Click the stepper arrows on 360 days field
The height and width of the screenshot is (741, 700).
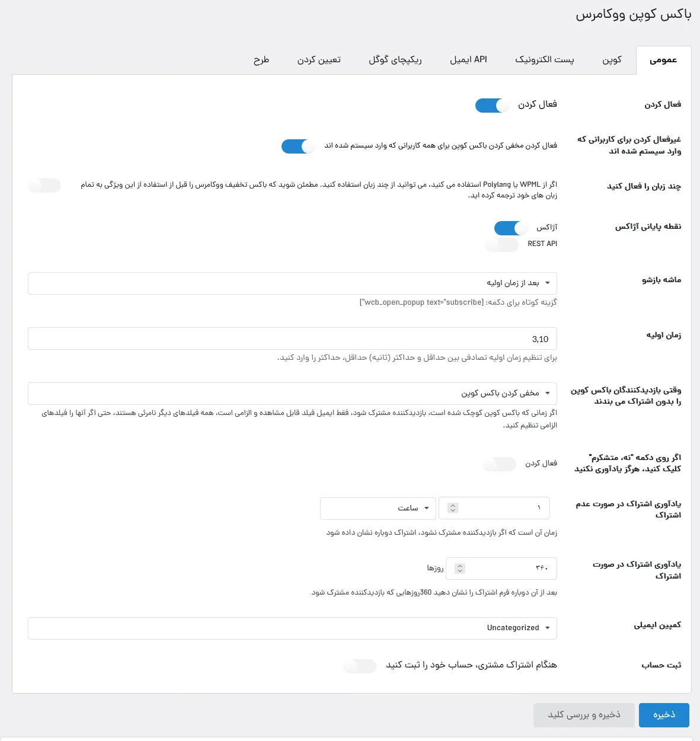(460, 568)
